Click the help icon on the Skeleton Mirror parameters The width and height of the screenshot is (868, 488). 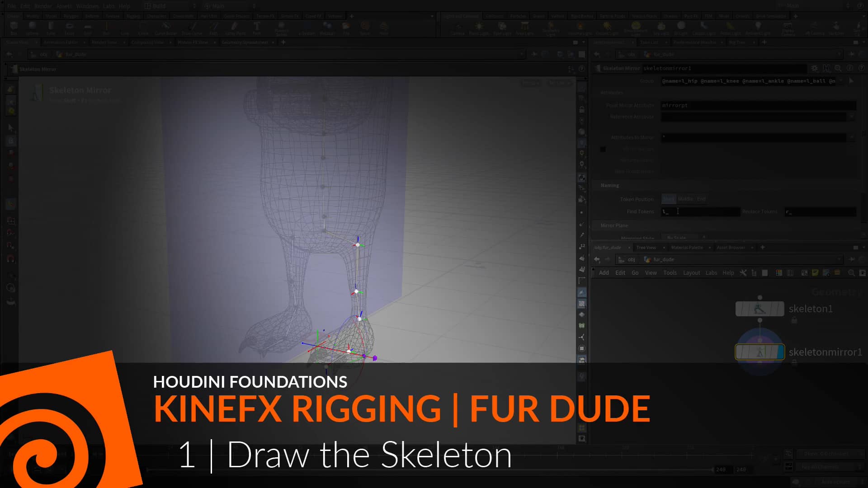(862, 68)
